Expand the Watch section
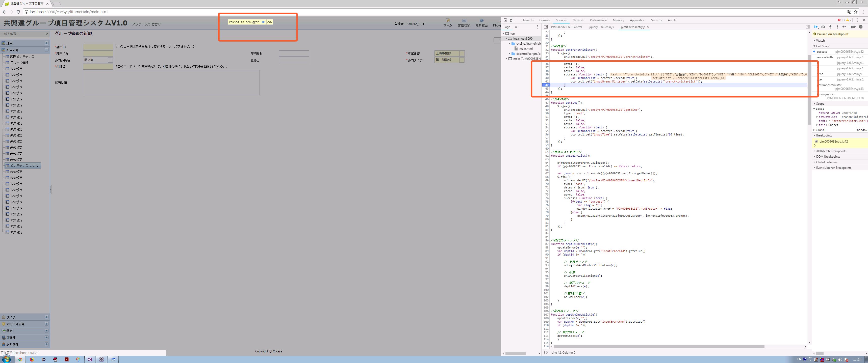The image size is (868, 363). [820, 40]
